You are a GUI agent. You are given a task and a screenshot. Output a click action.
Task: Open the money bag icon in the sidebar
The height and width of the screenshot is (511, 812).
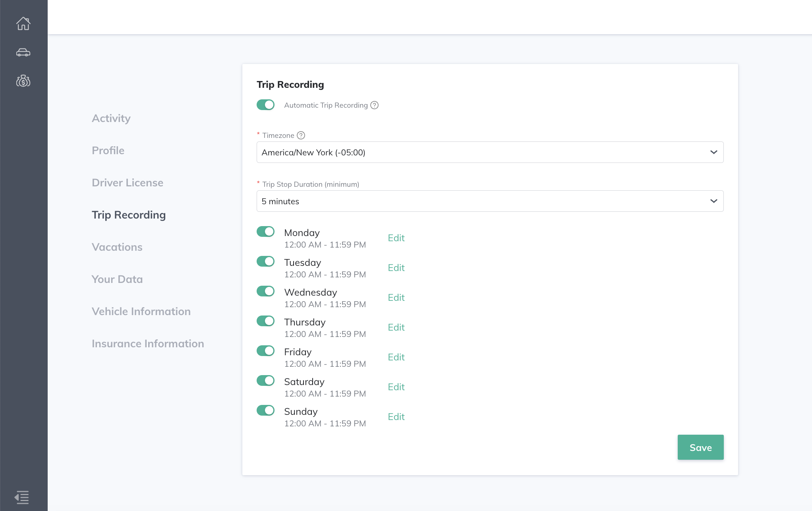[23, 81]
